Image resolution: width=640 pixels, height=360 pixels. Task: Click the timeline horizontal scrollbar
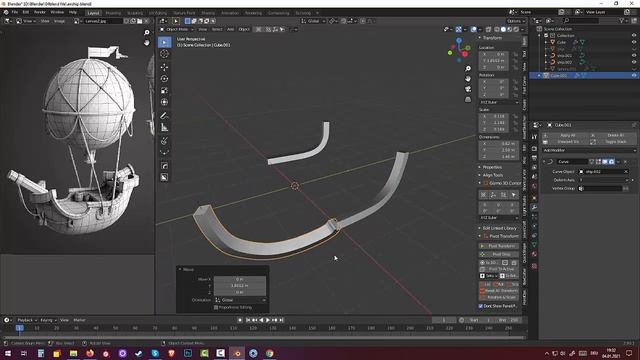(263, 338)
